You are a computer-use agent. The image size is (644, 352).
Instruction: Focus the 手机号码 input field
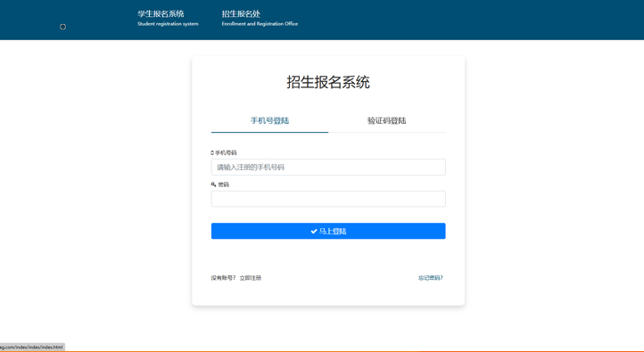(328, 167)
